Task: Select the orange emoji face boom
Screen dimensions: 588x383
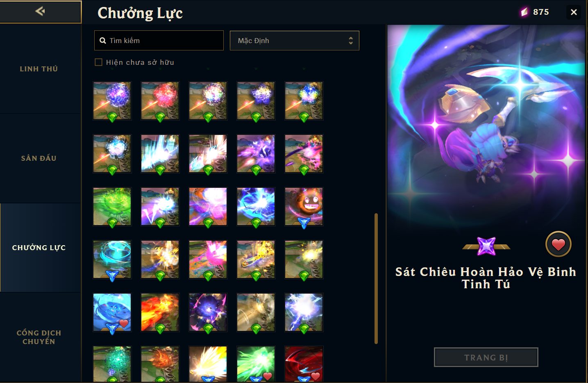Action: 304,207
